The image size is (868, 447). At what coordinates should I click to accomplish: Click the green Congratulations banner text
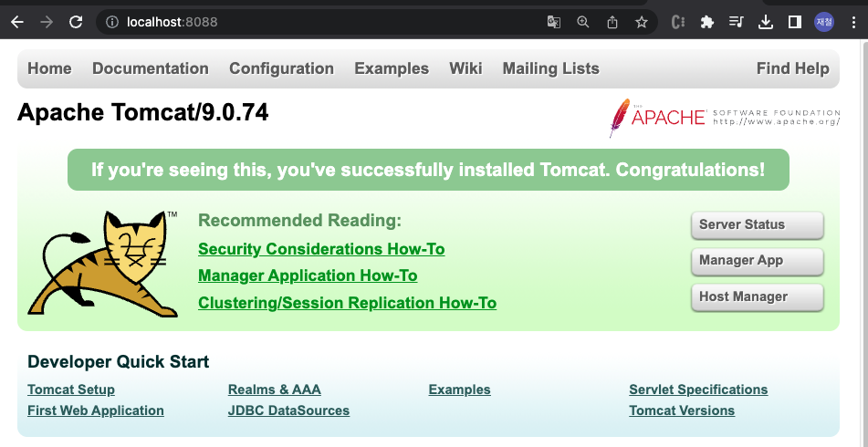[428, 170]
